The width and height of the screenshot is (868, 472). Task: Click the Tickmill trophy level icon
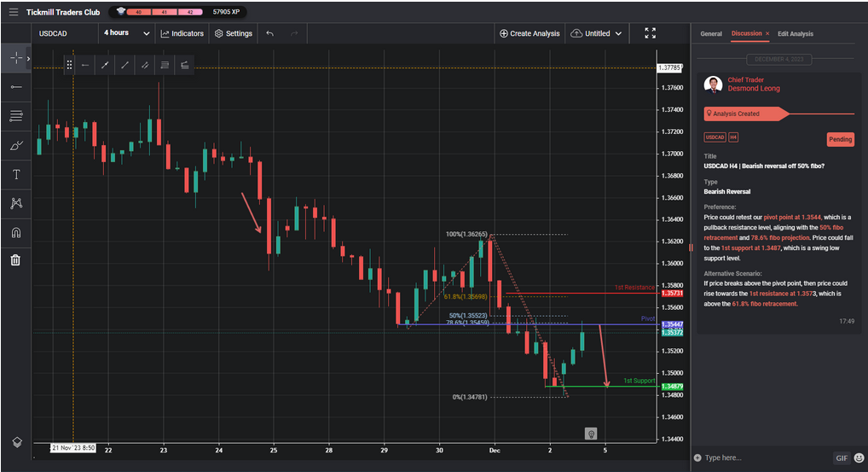tap(121, 11)
